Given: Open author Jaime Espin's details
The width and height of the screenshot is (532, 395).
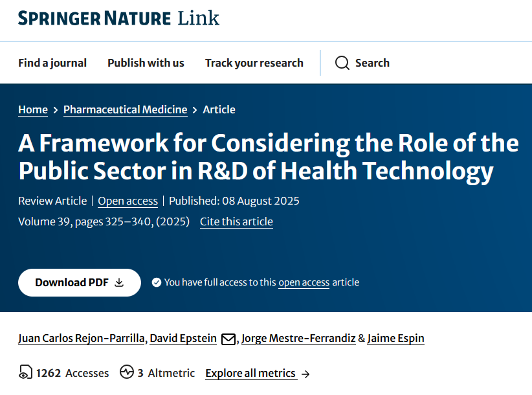Looking at the screenshot, I should click(x=395, y=338).
